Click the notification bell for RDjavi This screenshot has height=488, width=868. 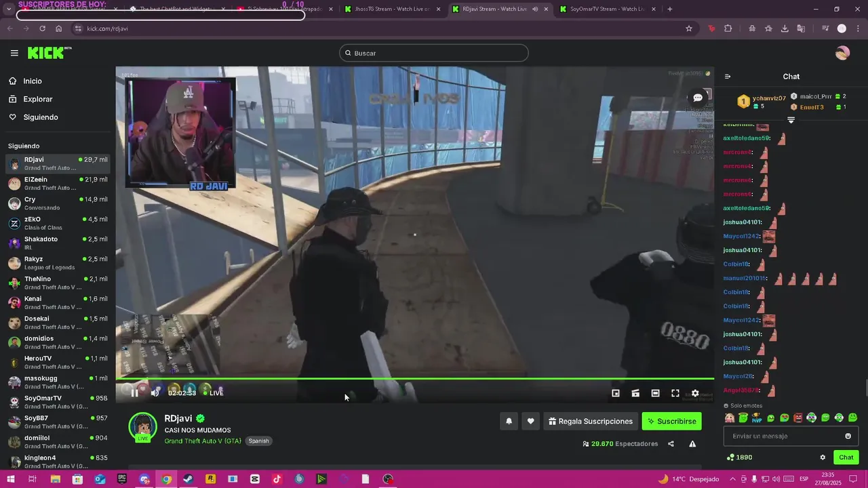[x=509, y=422]
